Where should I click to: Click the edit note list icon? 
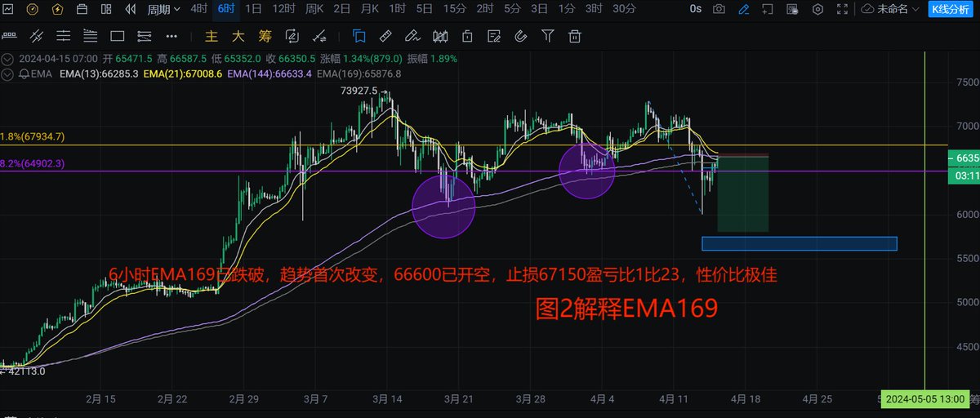[x=494, y=37]
